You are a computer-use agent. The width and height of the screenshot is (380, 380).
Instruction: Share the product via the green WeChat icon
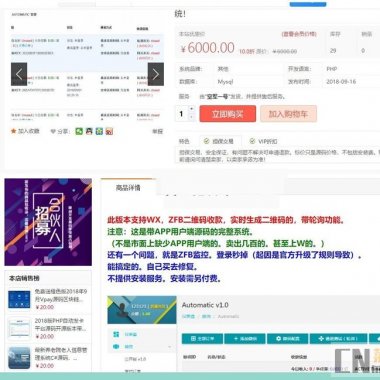79,131
